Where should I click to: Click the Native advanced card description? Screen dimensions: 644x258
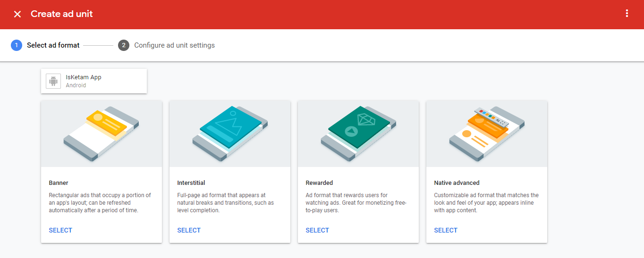(486, 203)
